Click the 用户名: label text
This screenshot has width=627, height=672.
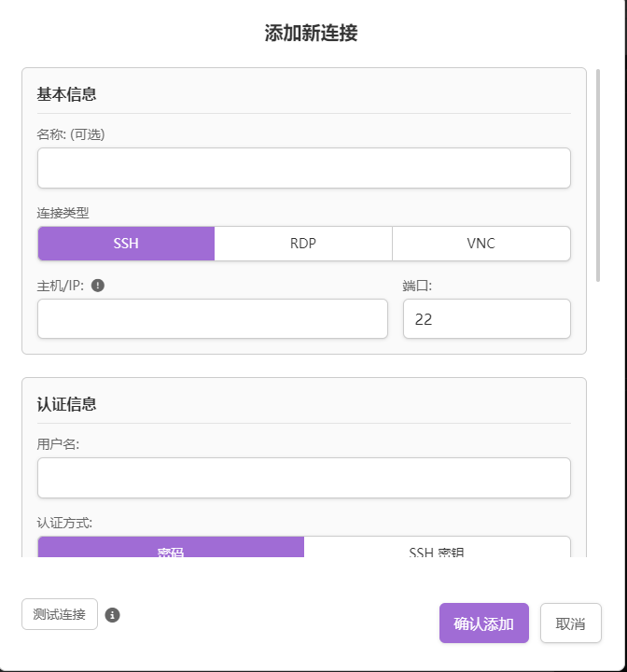(x=58, y=444)
